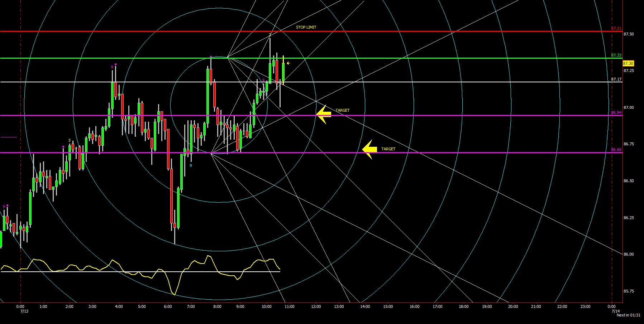Screen dimensions: 644x324
Task: Click the 20:00 time axis label
Action: [x=513, y=306]
